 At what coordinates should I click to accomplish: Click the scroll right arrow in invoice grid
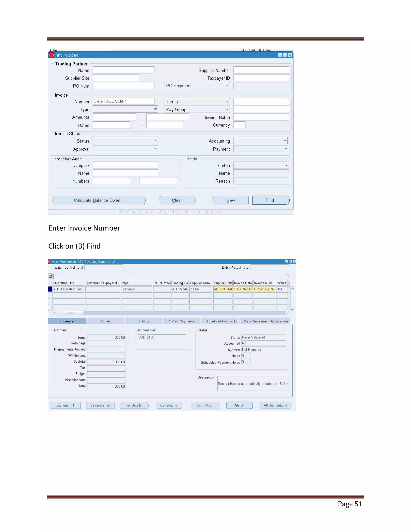[288, 313]
